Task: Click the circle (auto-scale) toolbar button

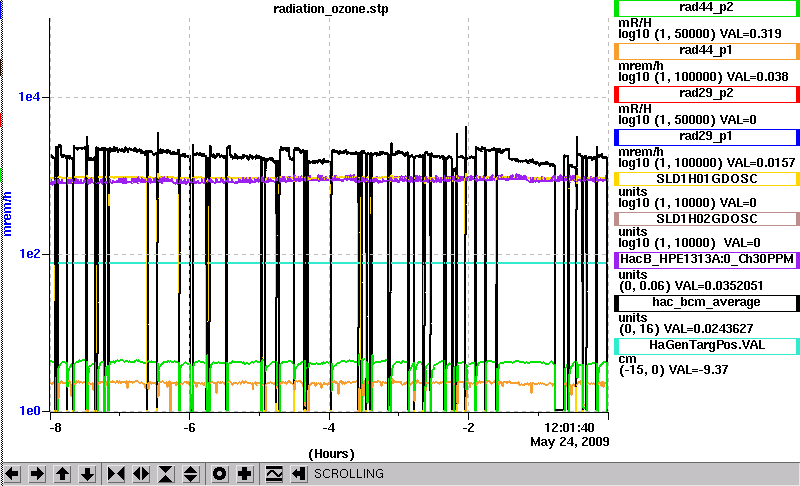Action: 219,474
